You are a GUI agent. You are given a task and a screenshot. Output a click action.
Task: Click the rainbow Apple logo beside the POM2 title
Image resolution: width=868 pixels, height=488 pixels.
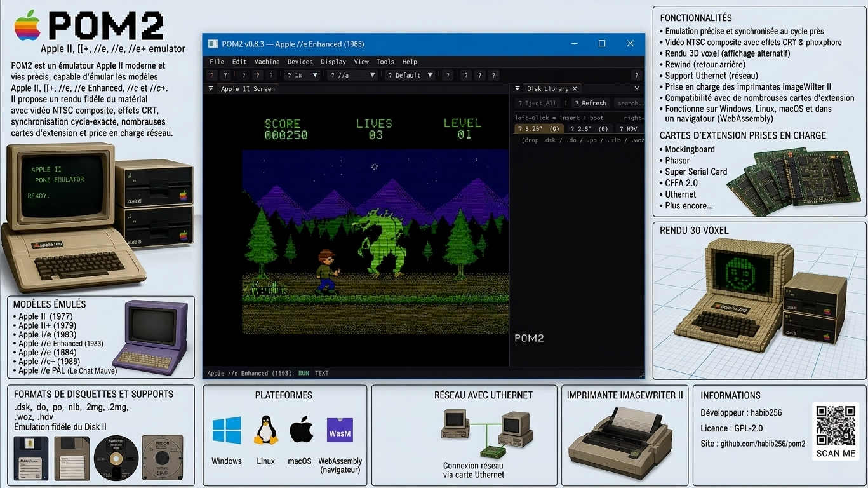(28, 25)
